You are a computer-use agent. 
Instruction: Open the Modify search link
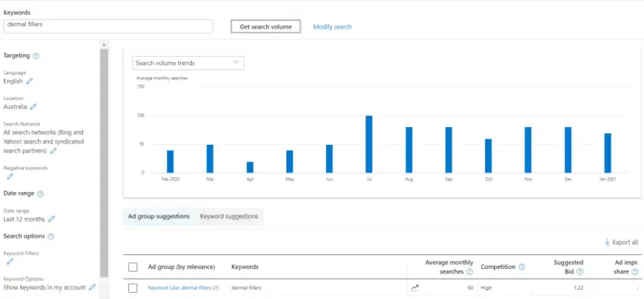point(332,26)
